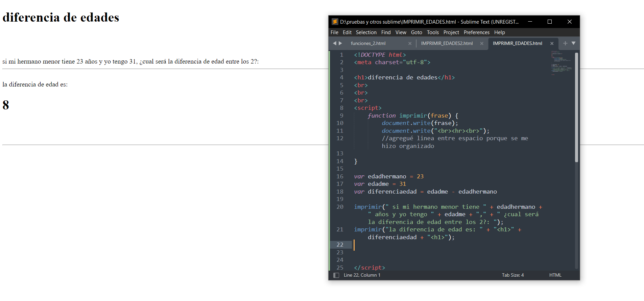
Task: Close the IMPRIMIR_EDADES2.html tab
Action: tap(482, 44)
